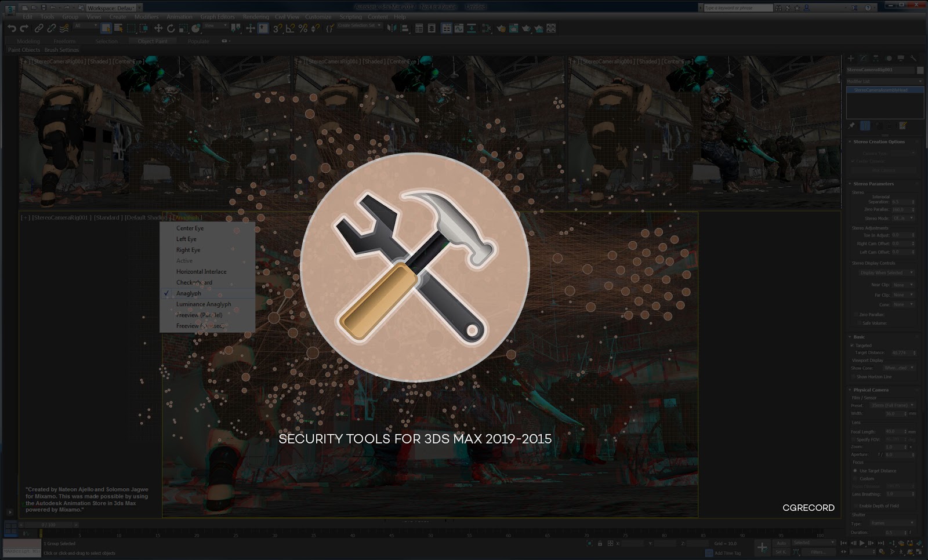Click the Undo arrow in main toolbar

pos(12,28)
